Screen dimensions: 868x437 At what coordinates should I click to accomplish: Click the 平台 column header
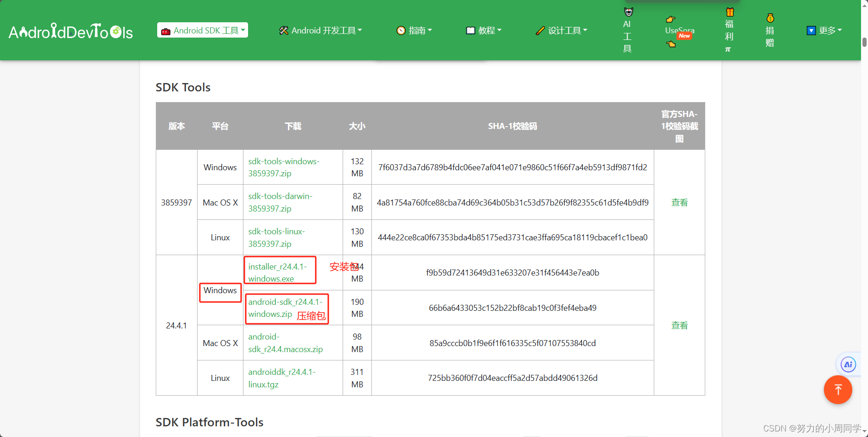220,126
